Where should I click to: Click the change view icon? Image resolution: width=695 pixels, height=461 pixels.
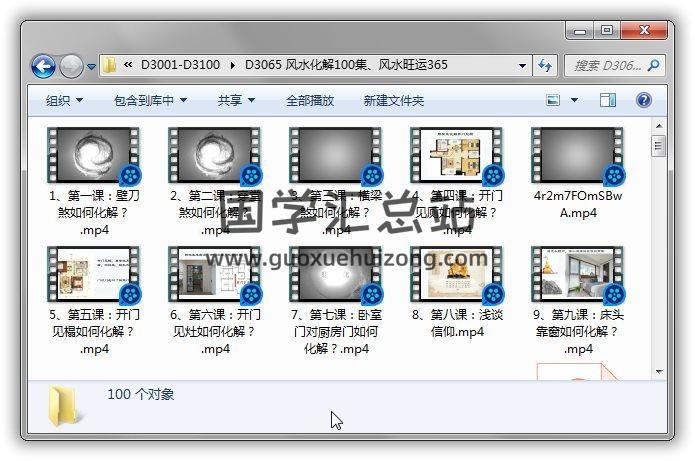click(x=553, y=101)
